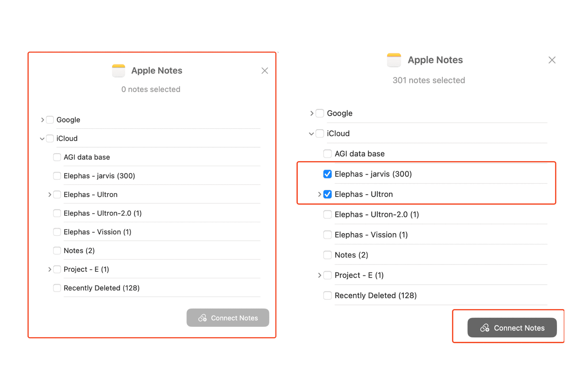Check the Recently Deleted folder in left dialog
588x381 pixels.
pyautogui.click(x=57, y=288)
